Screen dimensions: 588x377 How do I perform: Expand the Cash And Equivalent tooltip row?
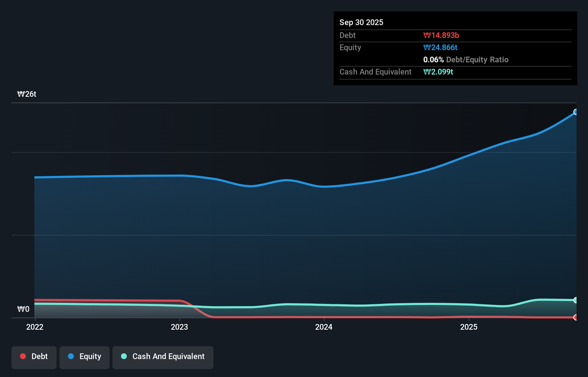click(x=375, y=72)
